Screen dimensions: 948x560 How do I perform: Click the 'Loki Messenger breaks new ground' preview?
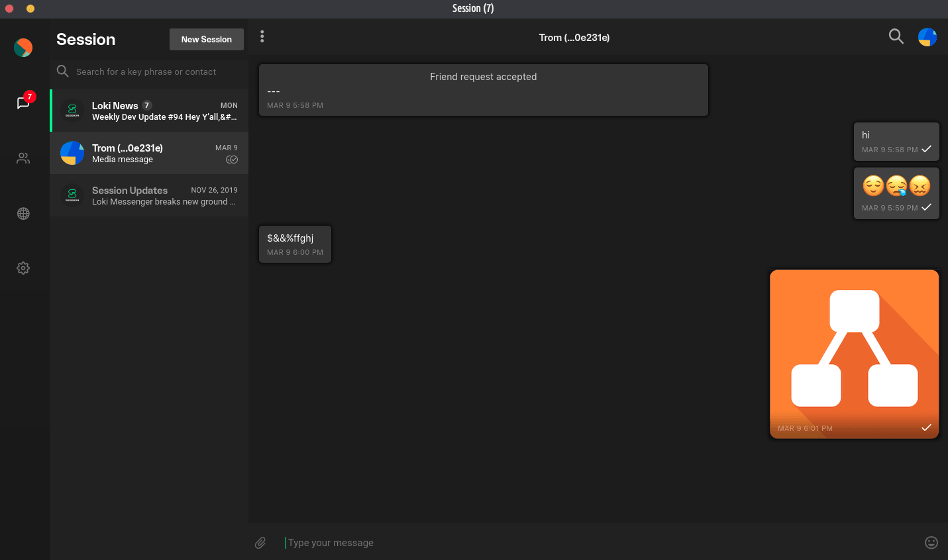click(164, 202)
